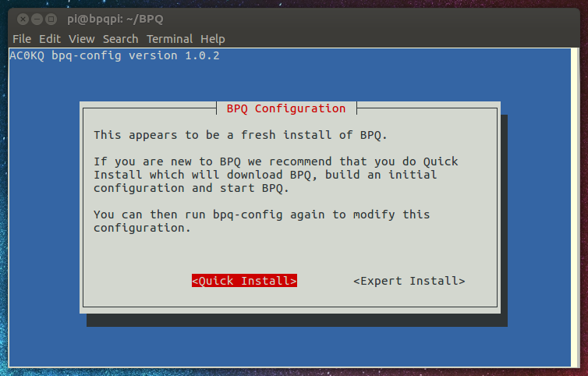Open the Terminal menu
The image size is (588, 376).
pos(169,39)
